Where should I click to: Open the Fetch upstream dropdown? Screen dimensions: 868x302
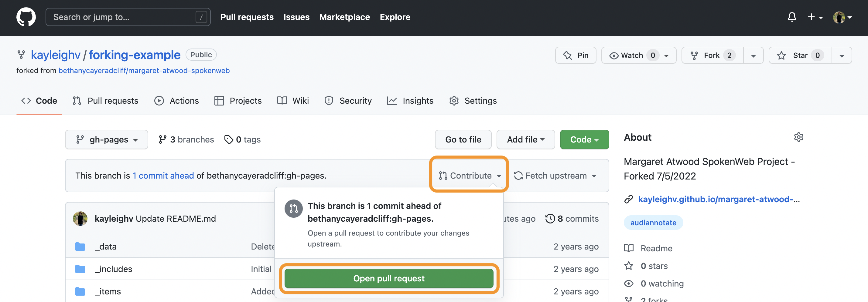[x=555, y=176]
